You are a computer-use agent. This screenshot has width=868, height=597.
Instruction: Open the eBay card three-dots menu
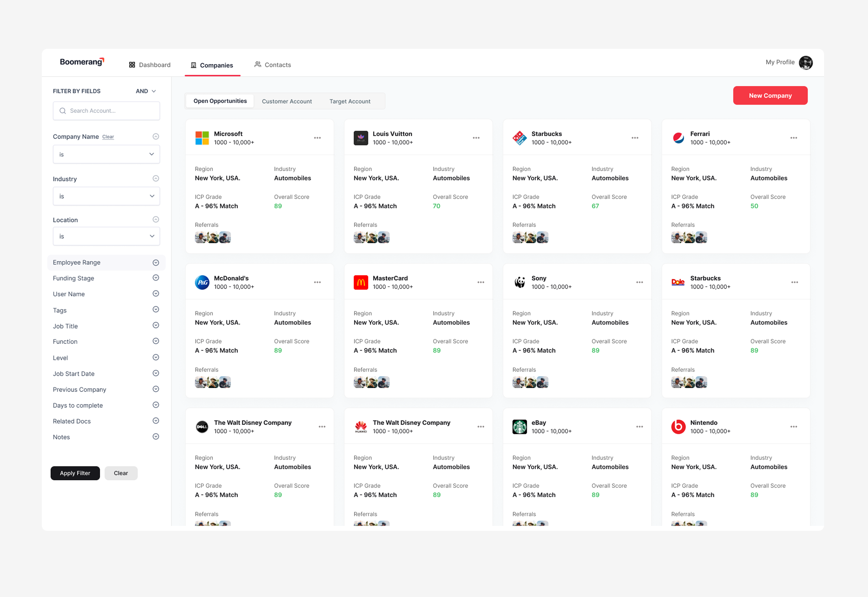(640, 427)
